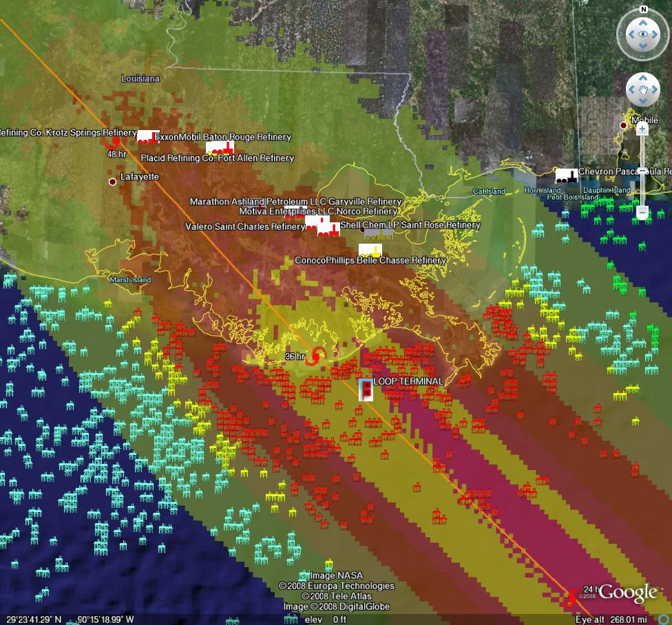Click the zoom slider handle

pos(642,171)
